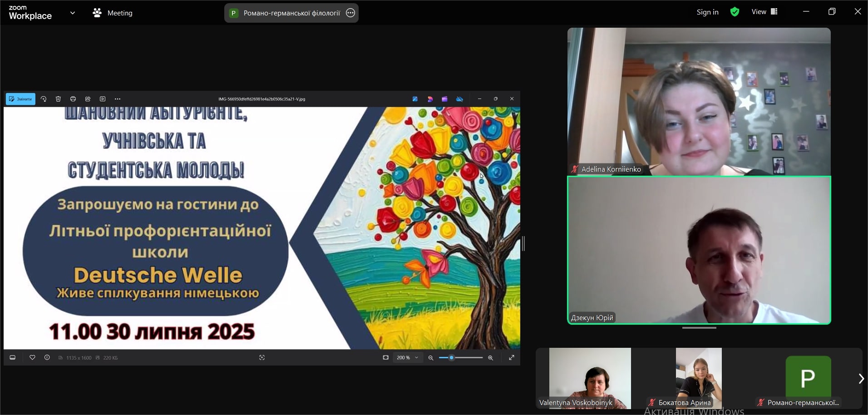Zoom in with the plus magnifier icon
The width and height of the screenshot is (868, 415).
(490, 358)
